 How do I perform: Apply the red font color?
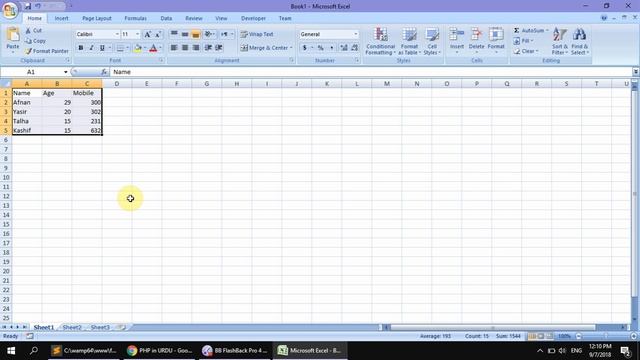point(153,48)
